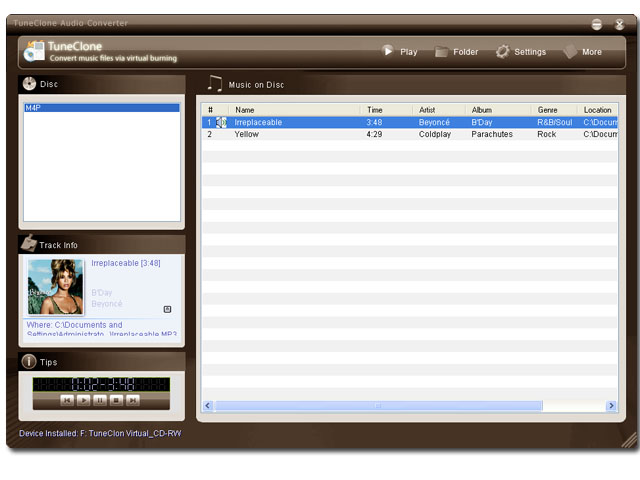The height and width of the screenshot is (480, 640).
Task: Click the Coldplay artist cell
Action: (x=435, y=134)
